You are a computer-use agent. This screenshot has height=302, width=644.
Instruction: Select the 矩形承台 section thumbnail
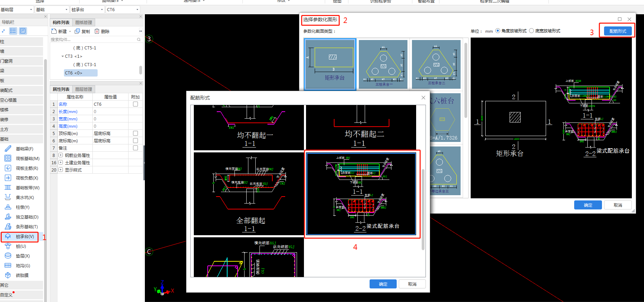(x=330, y=64)
